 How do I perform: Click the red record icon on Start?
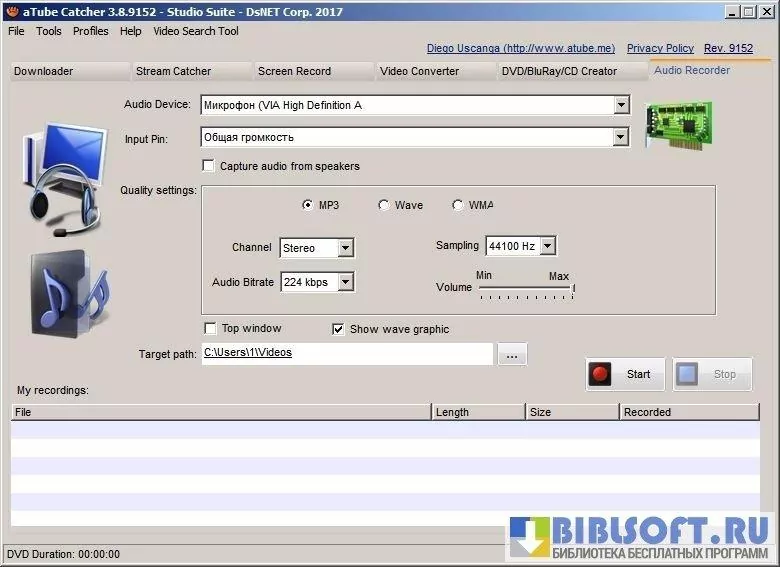[600, 375]
